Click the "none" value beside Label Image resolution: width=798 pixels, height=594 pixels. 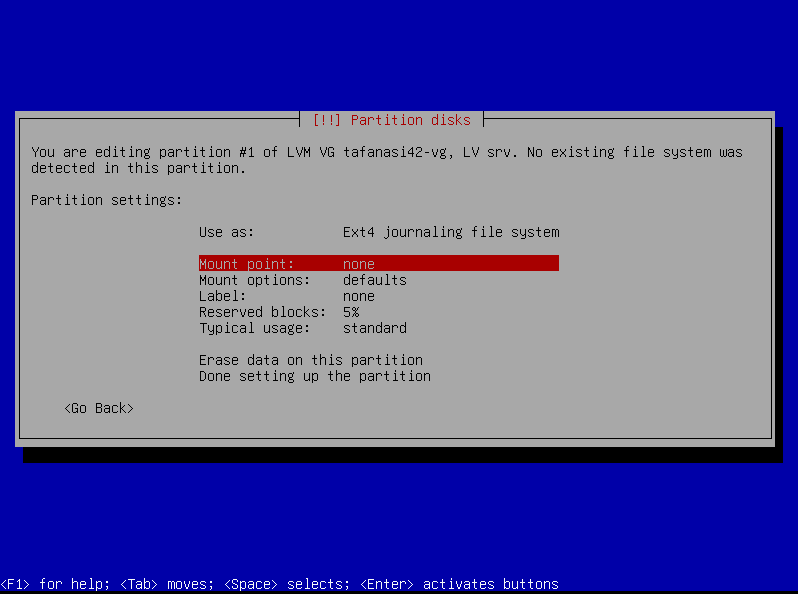tap(358, 296)
